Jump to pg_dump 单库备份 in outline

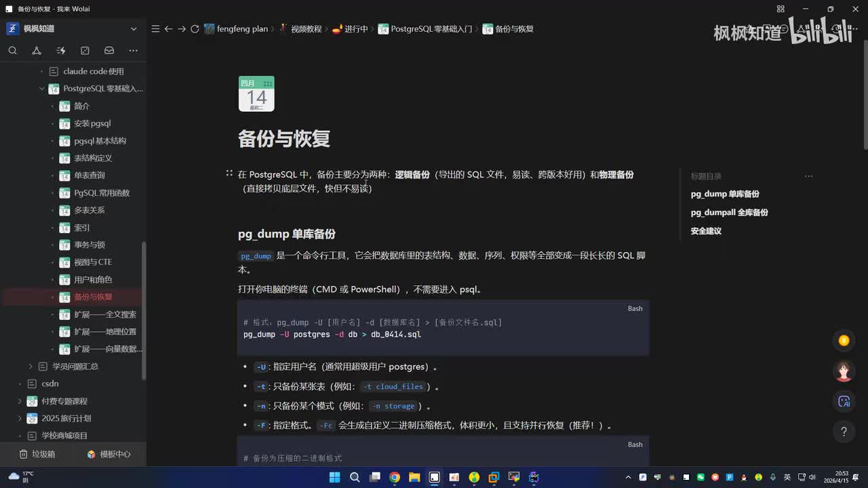point(725,194)
